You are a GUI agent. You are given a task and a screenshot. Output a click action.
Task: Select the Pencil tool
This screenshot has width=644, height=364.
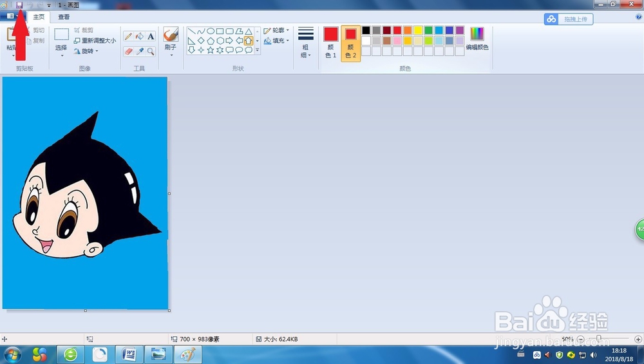128,36
